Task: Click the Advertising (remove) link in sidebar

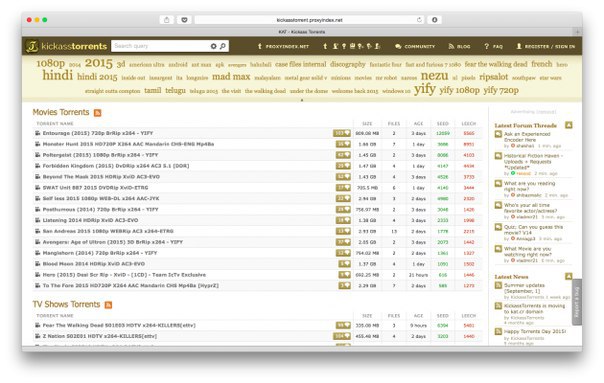Action: pyautogui.click(x=533, y=112)
